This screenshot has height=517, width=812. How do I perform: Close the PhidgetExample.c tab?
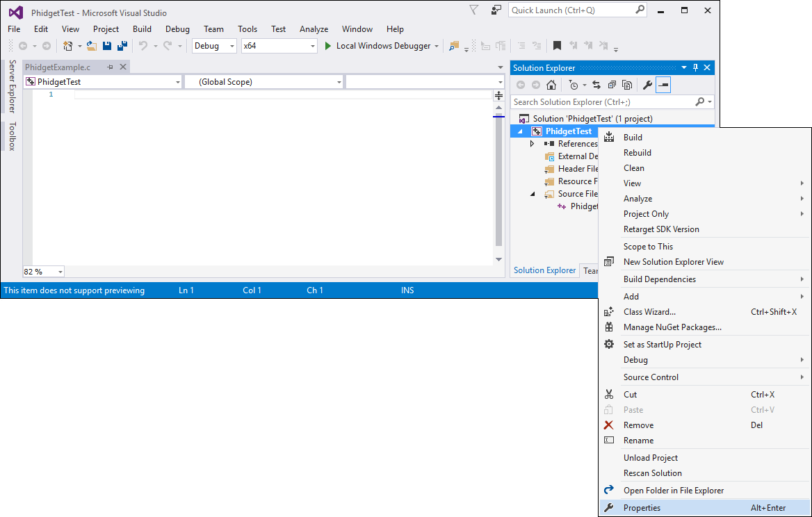point(123,67)
